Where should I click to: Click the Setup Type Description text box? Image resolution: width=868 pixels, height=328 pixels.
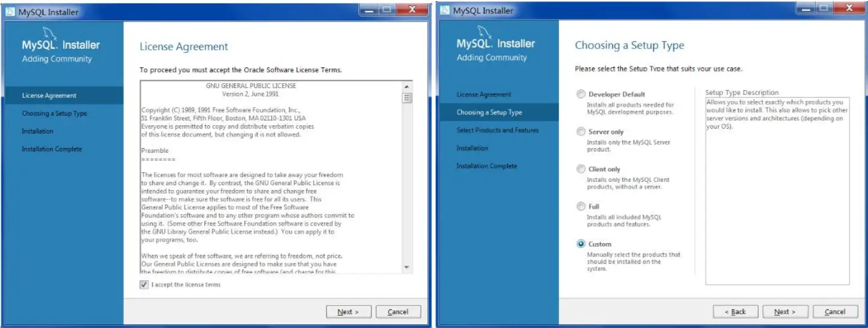click(x=777, y=191)
